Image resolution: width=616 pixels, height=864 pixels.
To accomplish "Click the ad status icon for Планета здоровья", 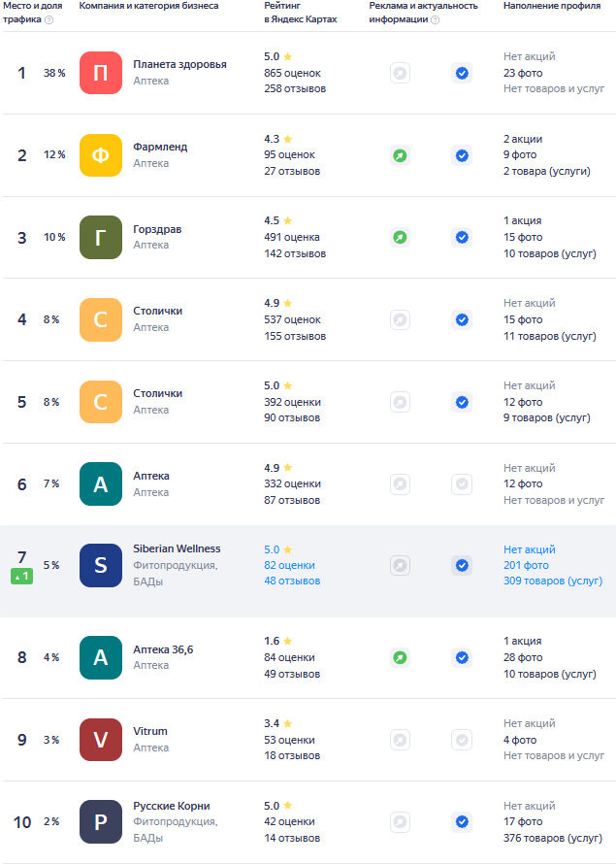I will pos(401,73).
